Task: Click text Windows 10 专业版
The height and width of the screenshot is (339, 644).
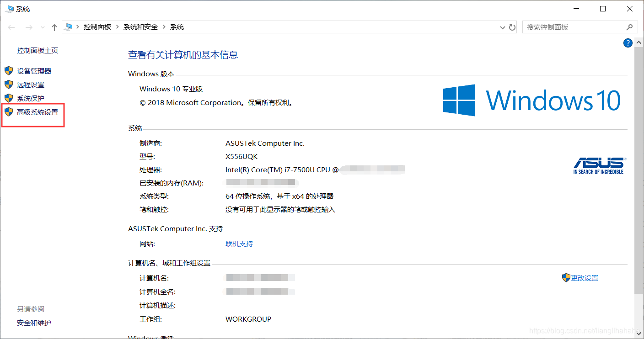Action: [x=171, y=89]
